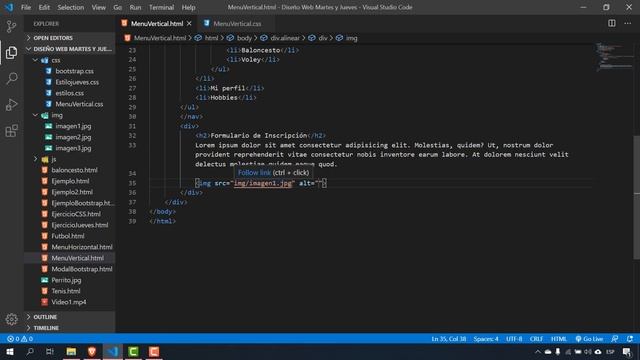Select the MenuVertical.html tab
This screenshot has width=640, height=360.
[157, 24]
